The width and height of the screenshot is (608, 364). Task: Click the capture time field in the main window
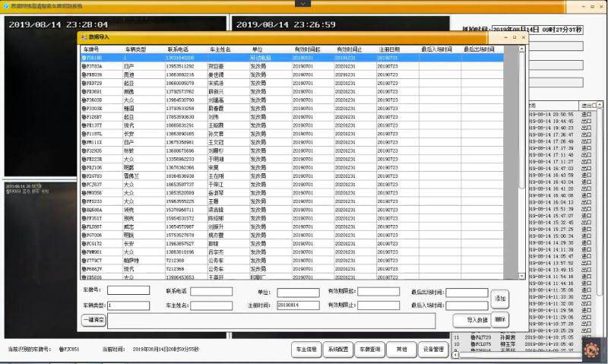point(537,30)
